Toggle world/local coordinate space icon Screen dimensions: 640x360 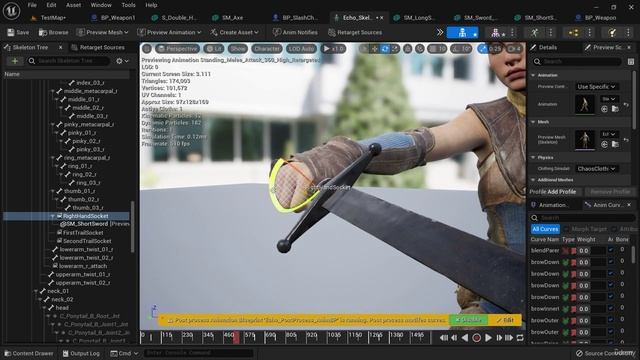(x=407, y=49)
